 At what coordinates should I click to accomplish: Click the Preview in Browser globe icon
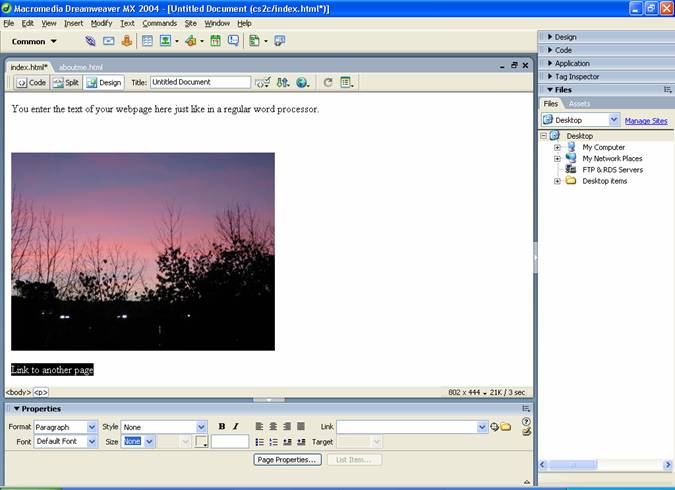pos(302,82)
